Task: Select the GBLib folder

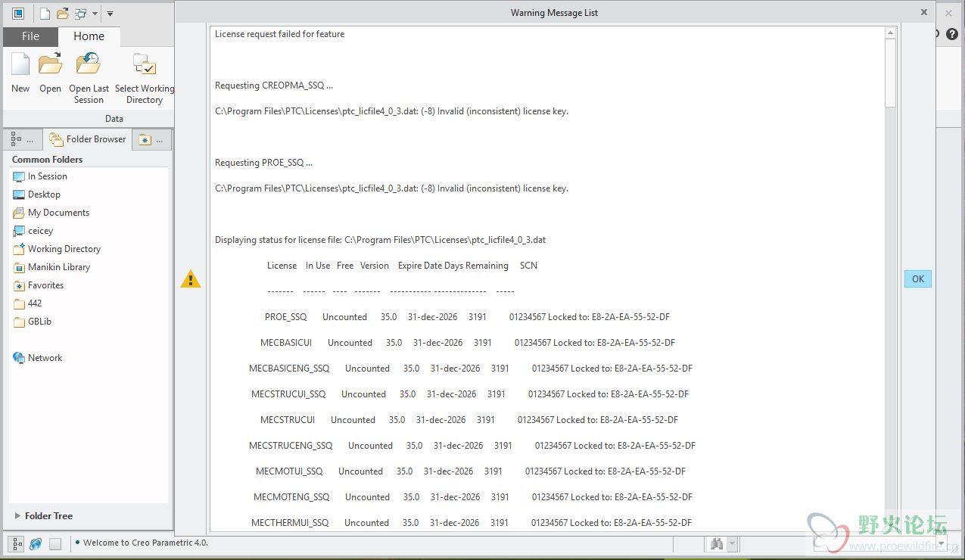Action: coord(39,322)
